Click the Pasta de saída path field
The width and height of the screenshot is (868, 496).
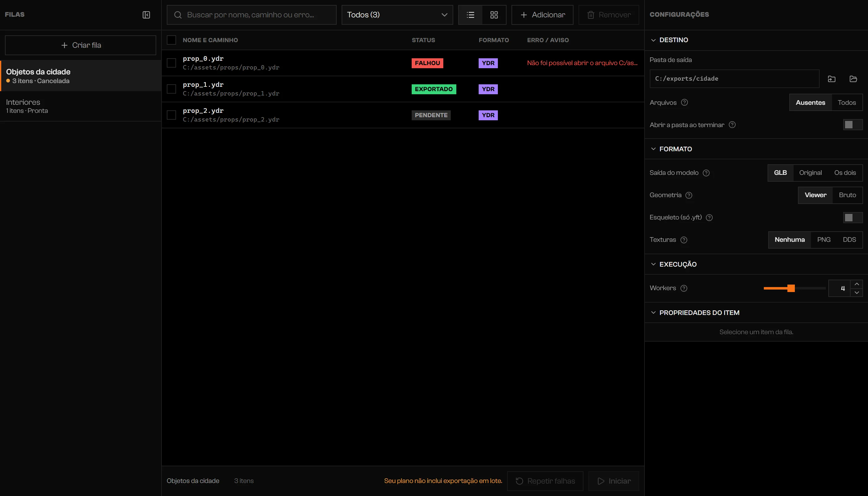coord(734,79)
